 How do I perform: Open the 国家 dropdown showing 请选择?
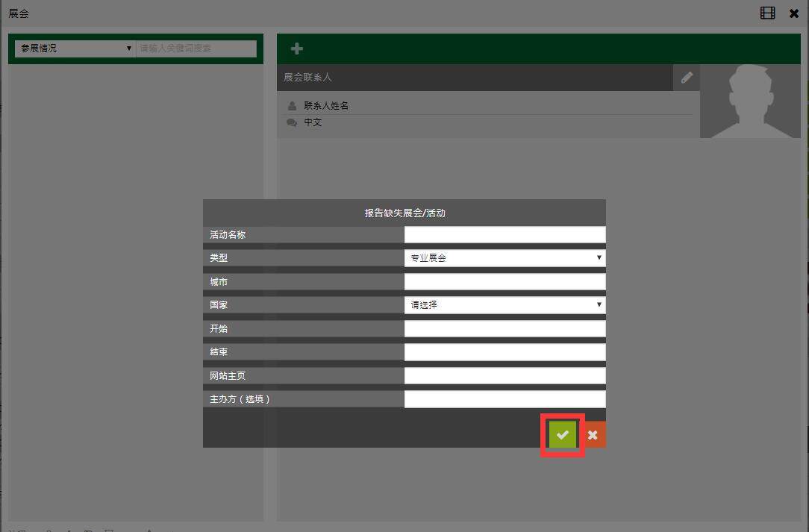click(x=505, y=305)
